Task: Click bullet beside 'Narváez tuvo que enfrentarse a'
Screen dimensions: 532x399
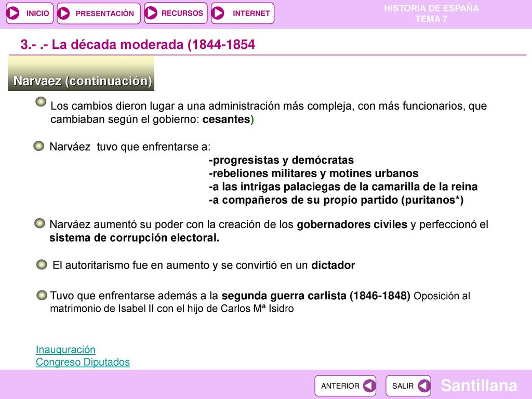Action: pyautogui.click(x=38, y=146)
